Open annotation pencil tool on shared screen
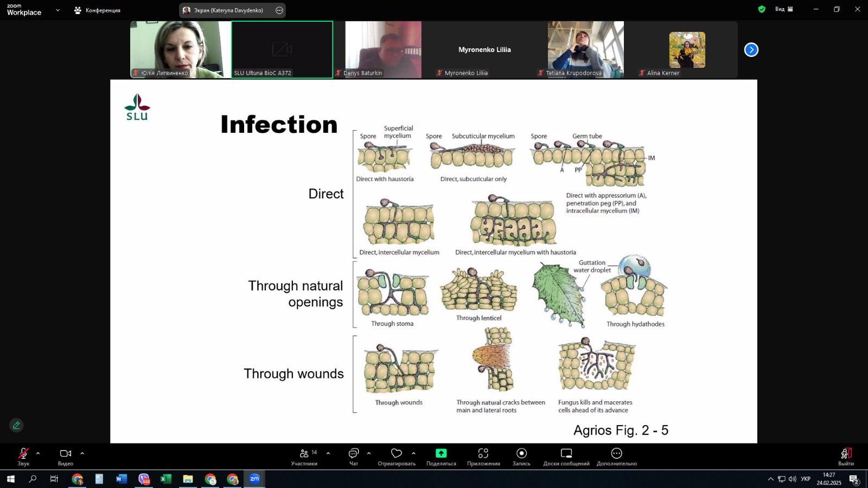The image size is (868, 488). 16,426
